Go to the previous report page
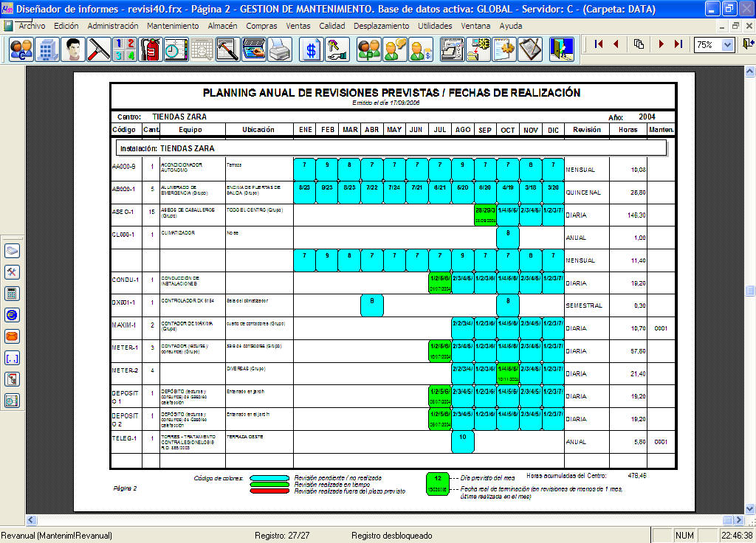Screen dimensions: 756x543 click(x=616, y=44)
